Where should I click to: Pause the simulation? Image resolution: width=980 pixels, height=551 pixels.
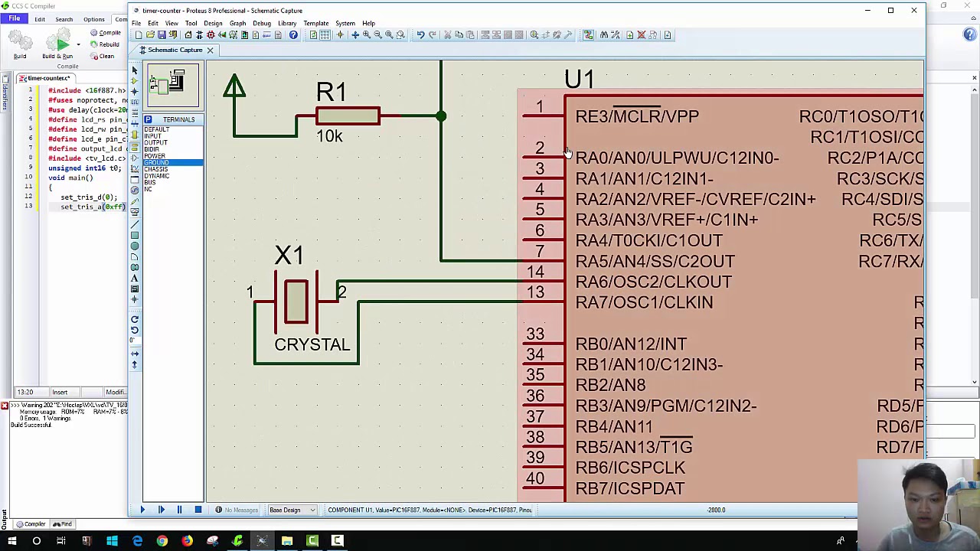(x=179, y=510)
